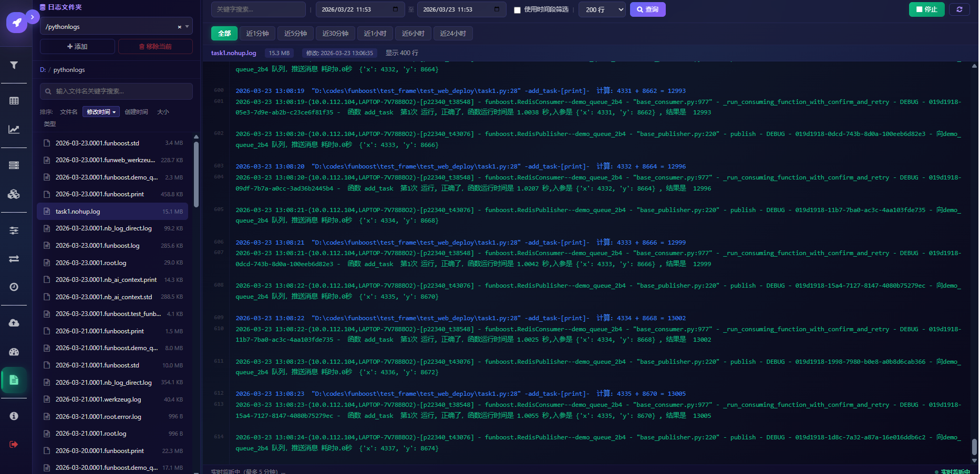Enable the 使用时间段筛选 checkbox
The width and height of the screenshot is (980, 474).
(517, 10)
